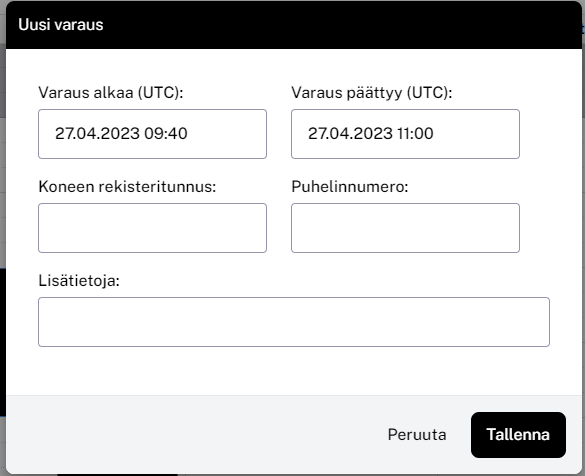Click the "Lisätietoja:" label
The height and width of the screenshot is (476, 585).
79,281
